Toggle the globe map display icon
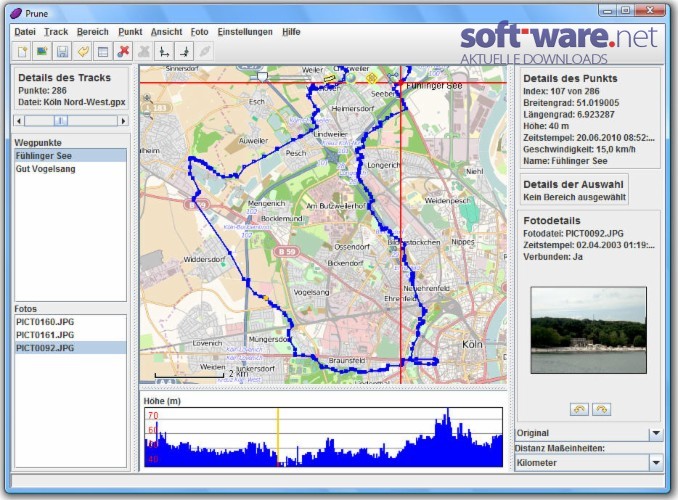The height and width of the screenshot is (500, 678). coord(351,78)
